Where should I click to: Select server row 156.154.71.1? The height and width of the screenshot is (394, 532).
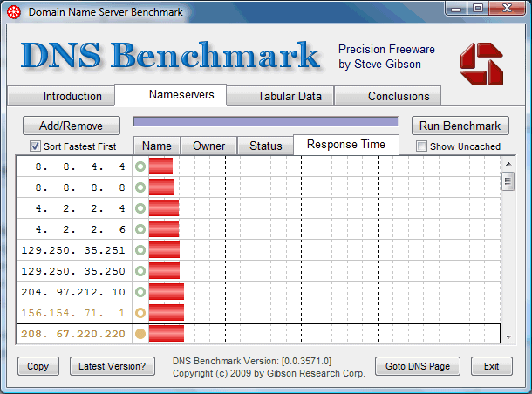pos(258,313)
